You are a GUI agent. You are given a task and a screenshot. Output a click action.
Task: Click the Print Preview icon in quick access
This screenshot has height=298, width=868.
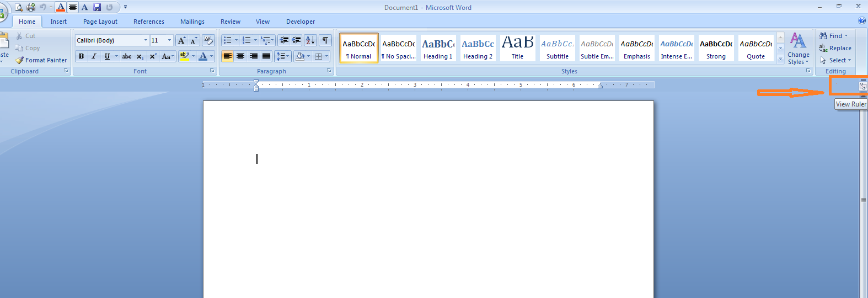click(19, 7)
